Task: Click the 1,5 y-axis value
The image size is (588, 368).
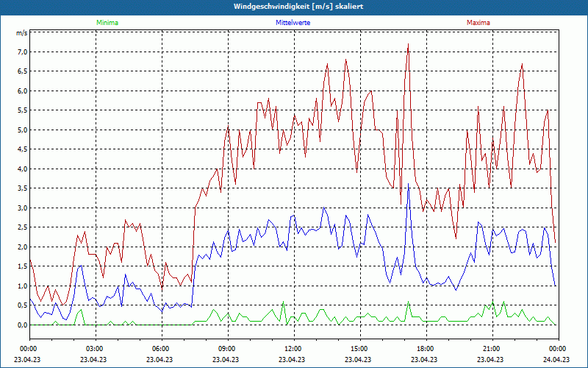Action: (x=22, y=266)
